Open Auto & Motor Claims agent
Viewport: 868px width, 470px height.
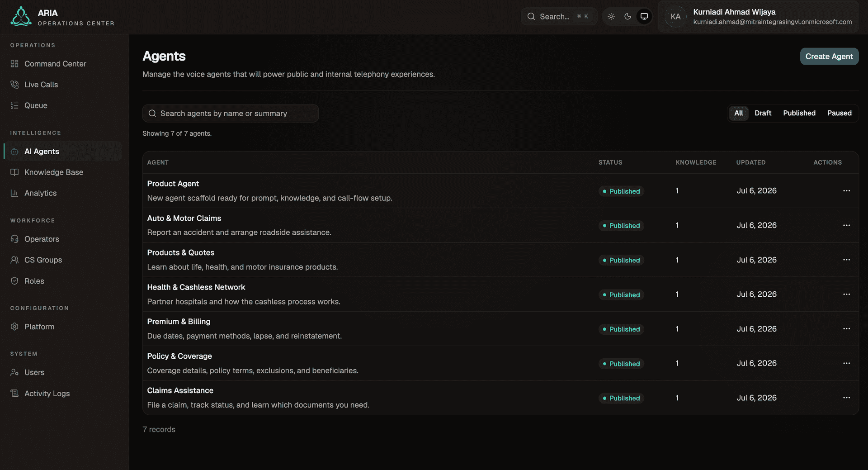point(184,218)
